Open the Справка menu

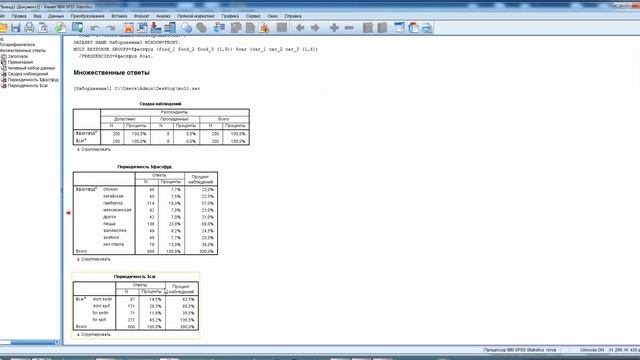[293, 16]
